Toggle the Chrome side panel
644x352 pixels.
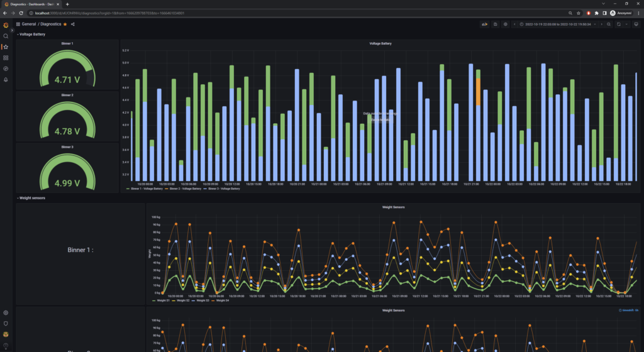(x=604, y=13)
